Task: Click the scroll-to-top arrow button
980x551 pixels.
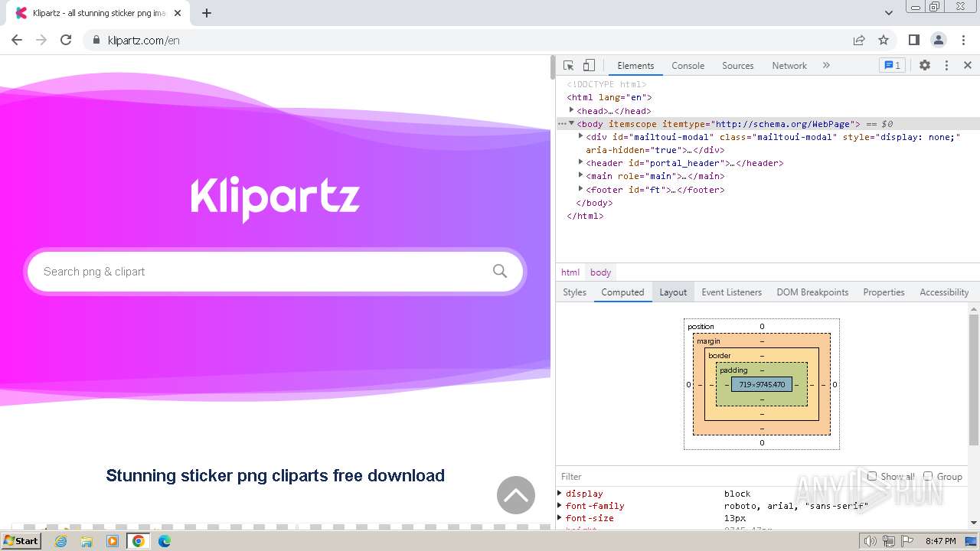Action: point(516,495)
